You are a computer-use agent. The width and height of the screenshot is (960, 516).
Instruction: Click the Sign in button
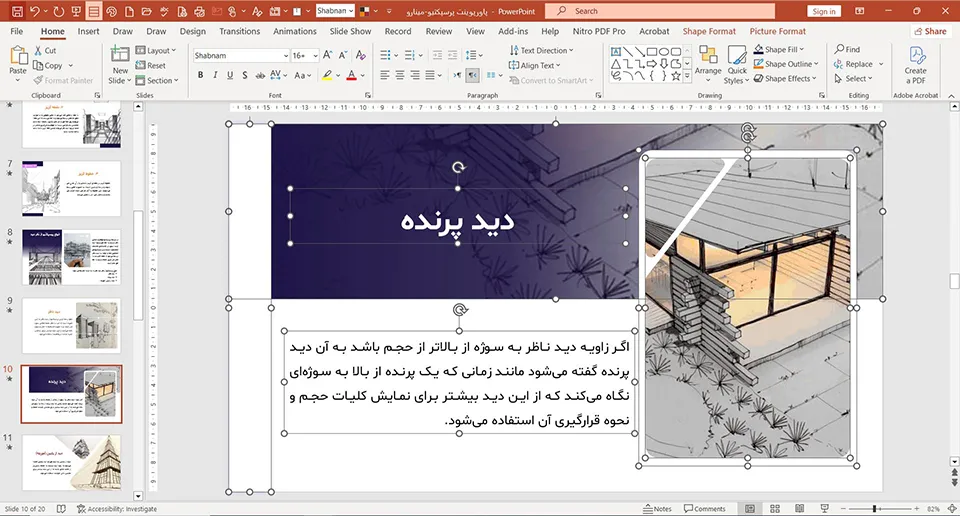824,11
